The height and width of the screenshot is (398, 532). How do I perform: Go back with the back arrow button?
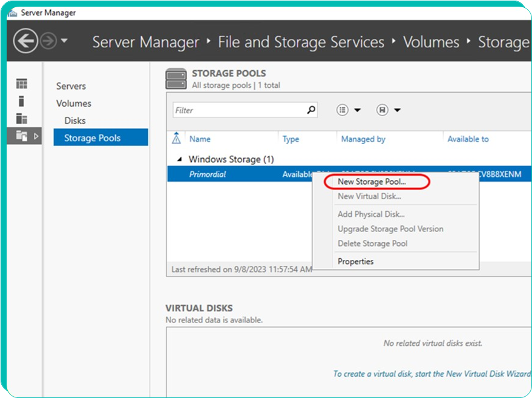(x=25, y=41)
